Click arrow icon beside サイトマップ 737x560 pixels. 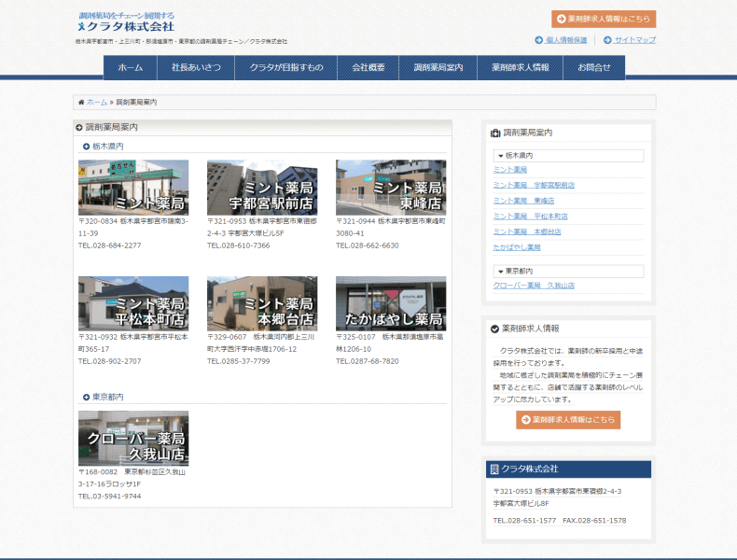pos(607,40)
